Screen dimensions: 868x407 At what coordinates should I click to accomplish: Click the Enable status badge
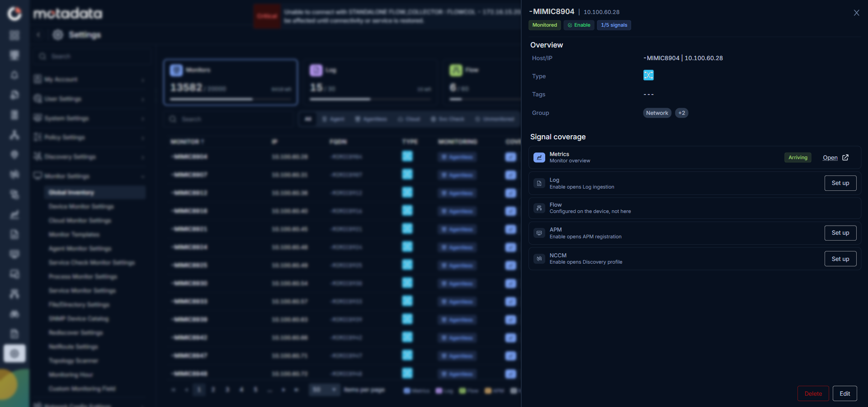click(579, 25)
